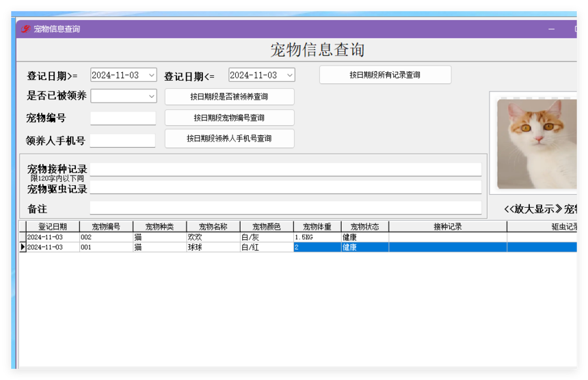Screen dimensions: 588x380
Task: Click the red app logo in title bar
Action: pyautogui.click(x=25, y=29)
